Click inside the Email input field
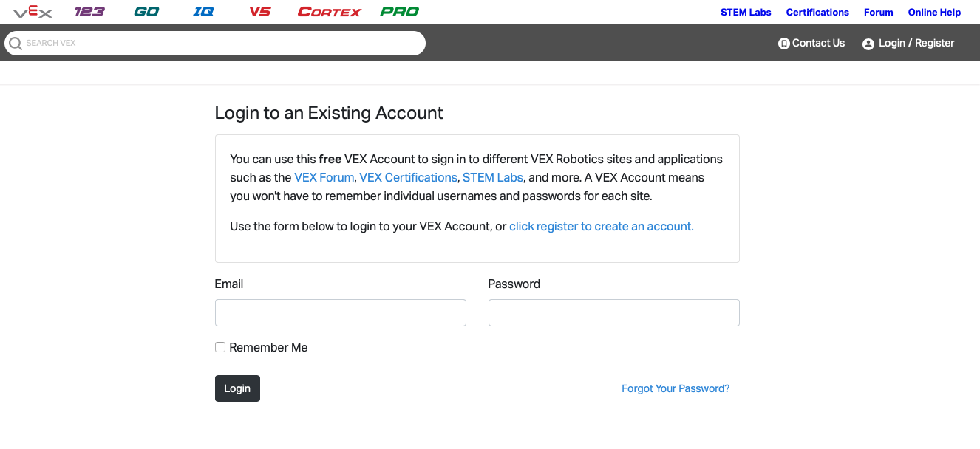Image resolution: width=980 pixels, height=449 pixels. 340,312
